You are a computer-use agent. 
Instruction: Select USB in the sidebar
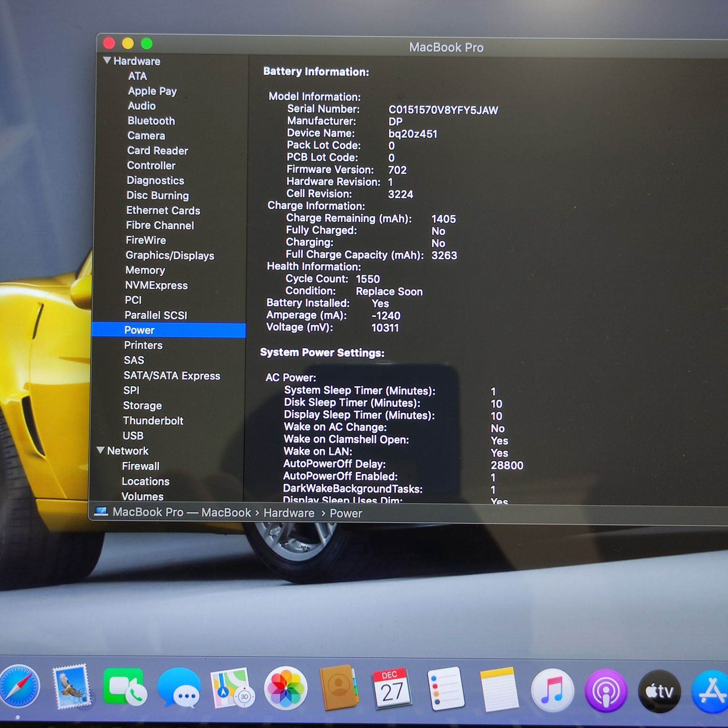[x=133, y=436]
